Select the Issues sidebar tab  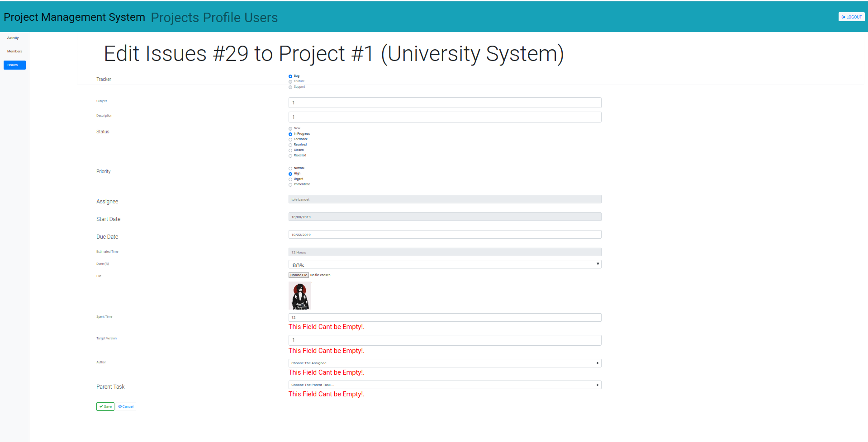coord(14,65)
